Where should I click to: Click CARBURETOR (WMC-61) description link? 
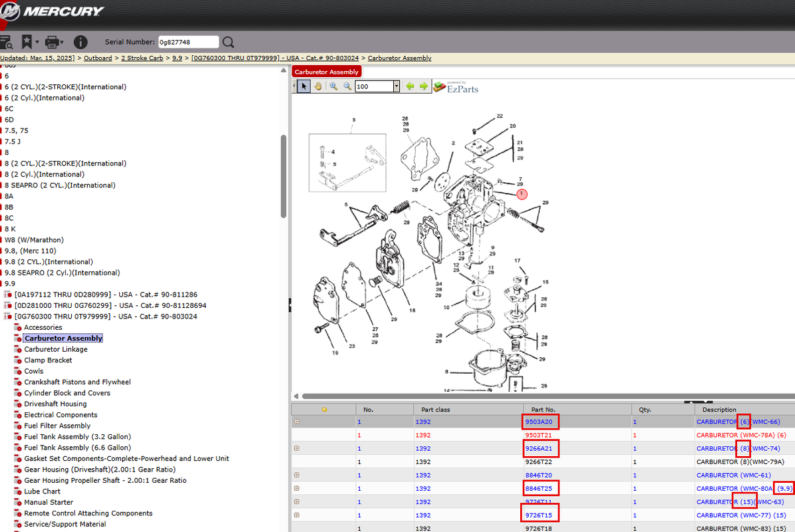pyautogui.click(x=734, y=475)
